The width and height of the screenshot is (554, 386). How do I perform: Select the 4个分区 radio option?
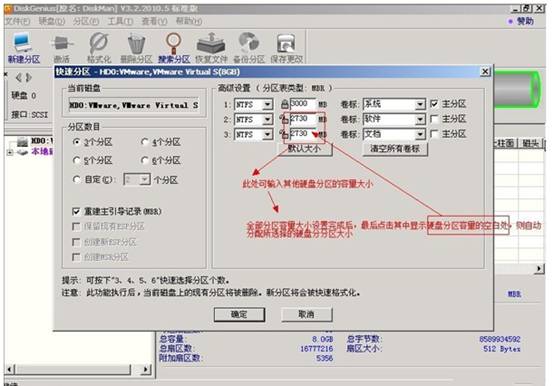145,142
